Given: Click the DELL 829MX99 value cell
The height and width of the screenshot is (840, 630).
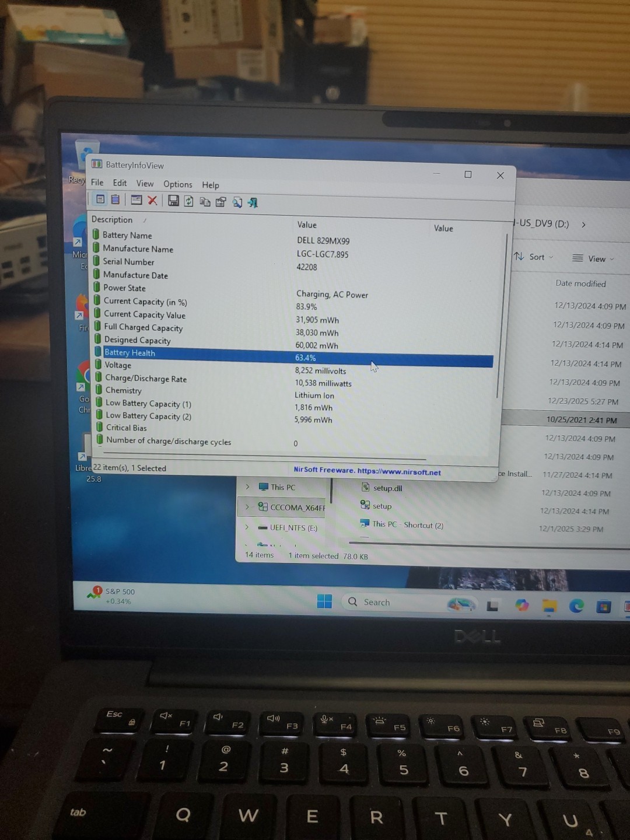Looking at the screenshot, I should tap(323, 240).
